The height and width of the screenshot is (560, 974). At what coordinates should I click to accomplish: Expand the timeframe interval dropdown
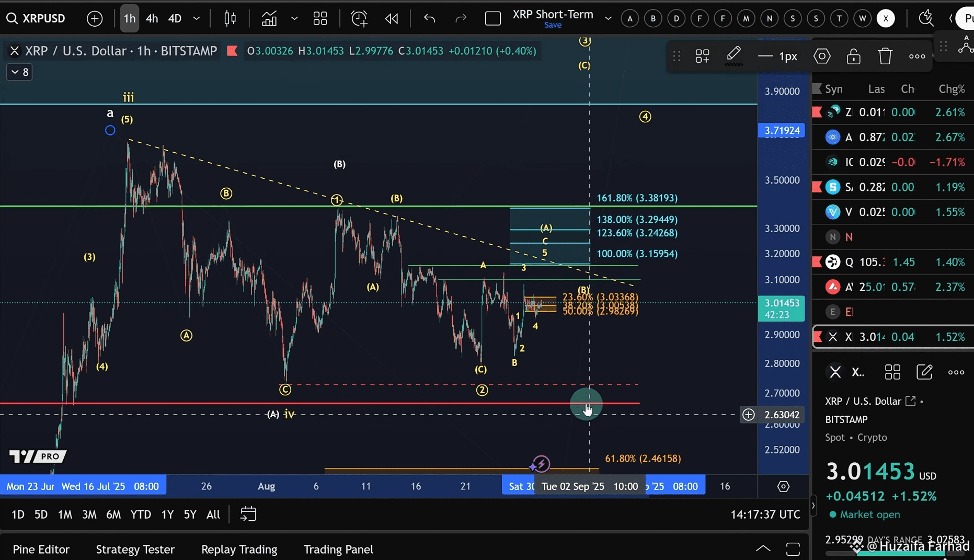pyautogui.click(x=197, y=18)
